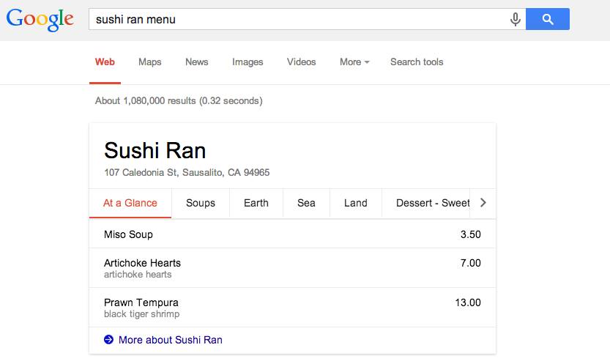Open the Soups menu section
Image resolution: width=610 pixels, height=364 pixels.
(200, 204)
